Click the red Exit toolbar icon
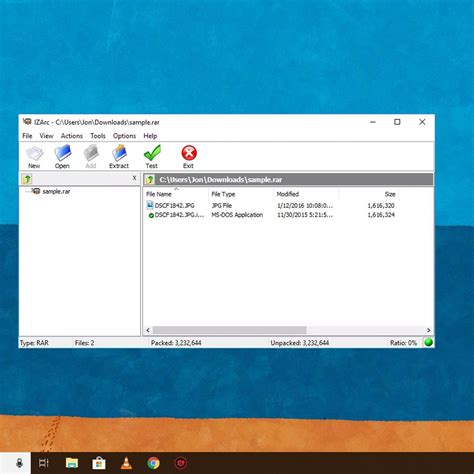The height and width of the screenshot is (474, 474). pyautogui.click(x=189, y=153)
